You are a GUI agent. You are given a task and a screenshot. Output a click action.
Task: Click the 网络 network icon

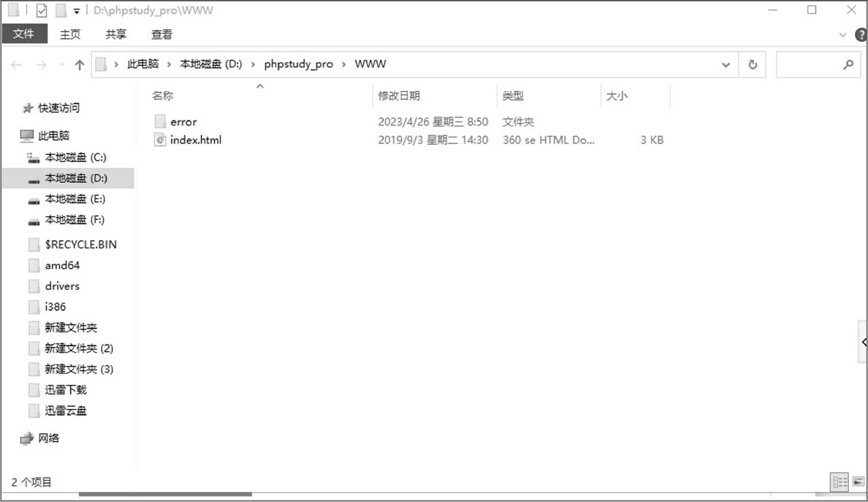click(x=27, y=438)
